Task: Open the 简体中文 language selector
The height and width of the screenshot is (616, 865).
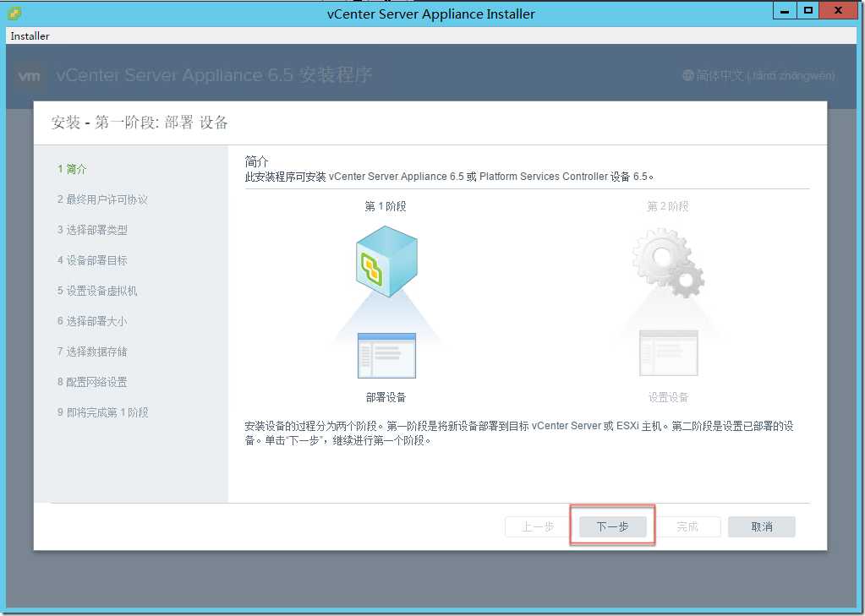Action: click(758, 75)
